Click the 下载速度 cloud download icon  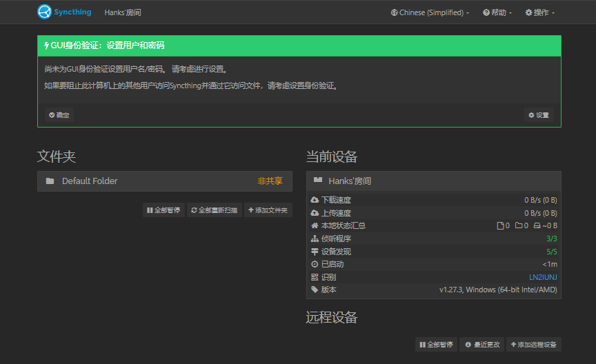[315, 200]
